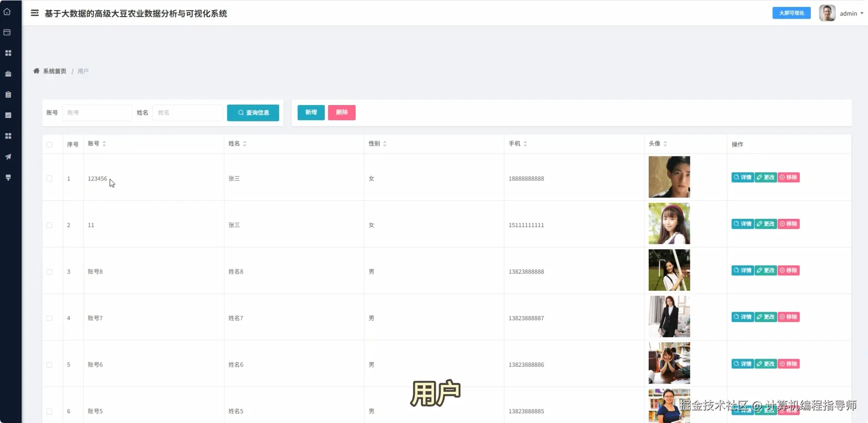This screenshot has height=423, width=868.
Task: Click the clipboard icon in the sidebar
Action: [8, 95]
